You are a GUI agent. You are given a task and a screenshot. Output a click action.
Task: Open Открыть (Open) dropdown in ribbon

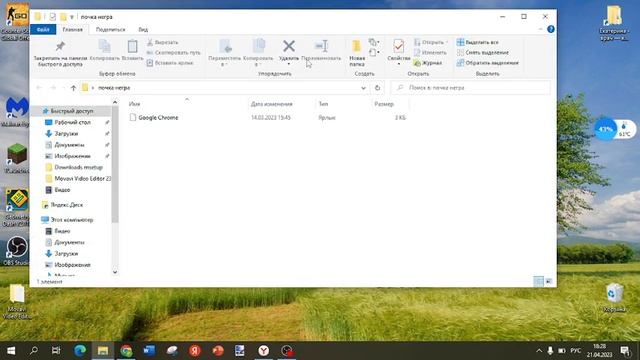[x=431, y=42]
